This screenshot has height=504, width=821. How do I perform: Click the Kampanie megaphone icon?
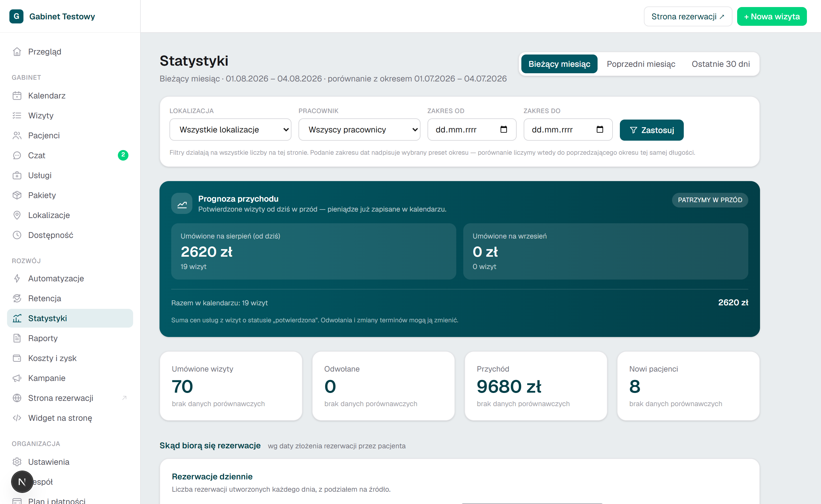(x=17, y=378)
